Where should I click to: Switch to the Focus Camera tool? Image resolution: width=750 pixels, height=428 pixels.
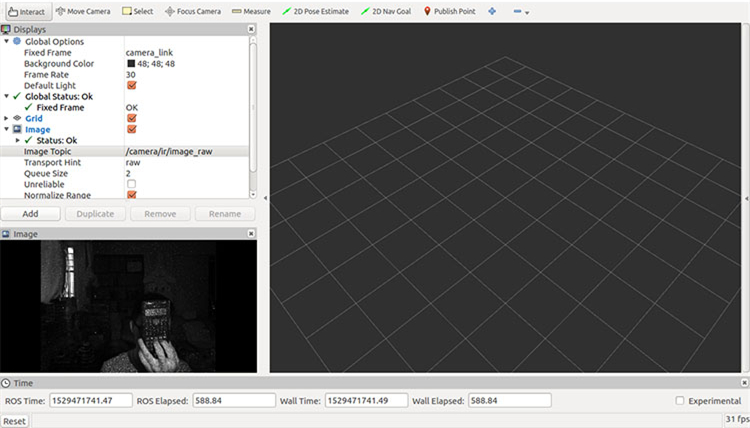pos(193,11)
